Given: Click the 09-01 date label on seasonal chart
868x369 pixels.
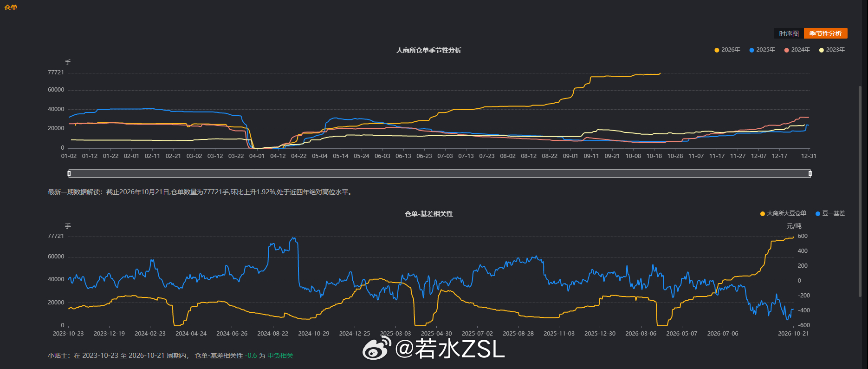Looking at the screenshot, I should 570,156.
